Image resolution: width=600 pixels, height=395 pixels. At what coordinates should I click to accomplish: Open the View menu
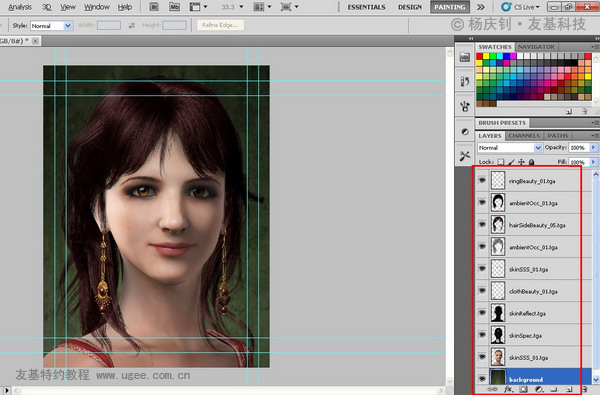68,7
